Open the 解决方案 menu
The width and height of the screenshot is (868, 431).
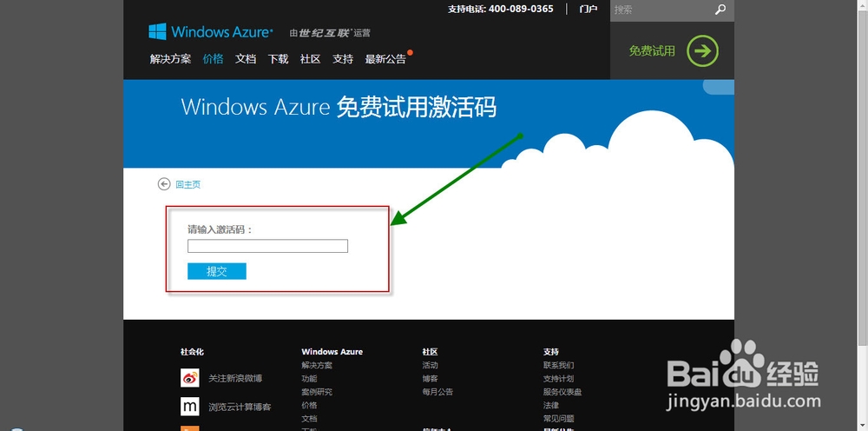pos(170,59)
